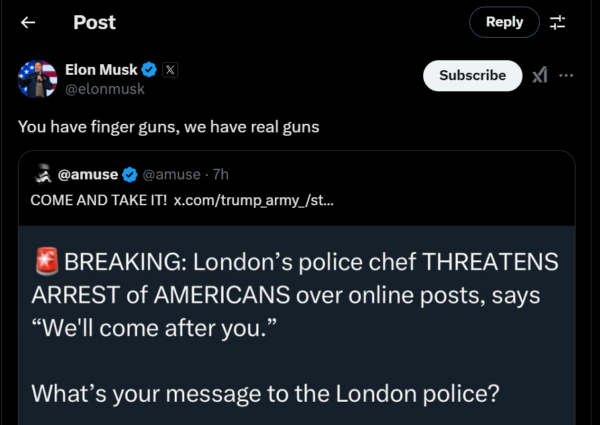
Task: Open the @elonmusk handle link
Action: point(105,88)
